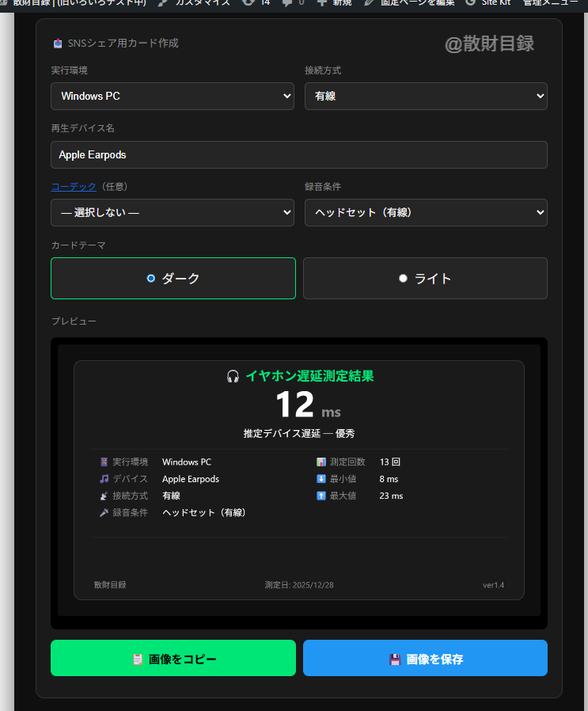Screen dimensions: 588x711
Task: Click the icon next to SNSシェア用カード作成 heading
Action: (x=58, y=44)
